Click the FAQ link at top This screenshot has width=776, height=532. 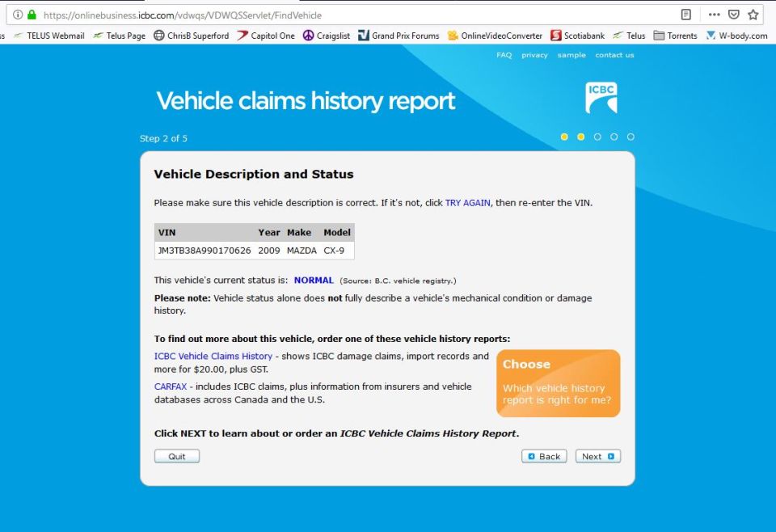tap(504, 55)
